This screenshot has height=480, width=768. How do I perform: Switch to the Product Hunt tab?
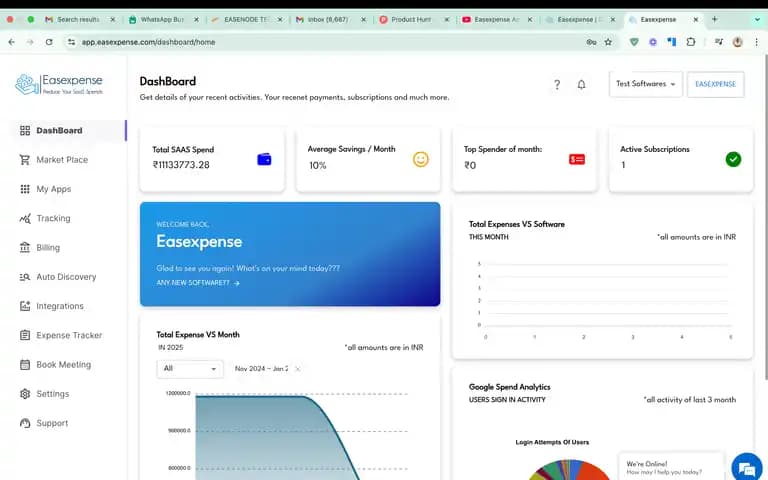point(414,20)
